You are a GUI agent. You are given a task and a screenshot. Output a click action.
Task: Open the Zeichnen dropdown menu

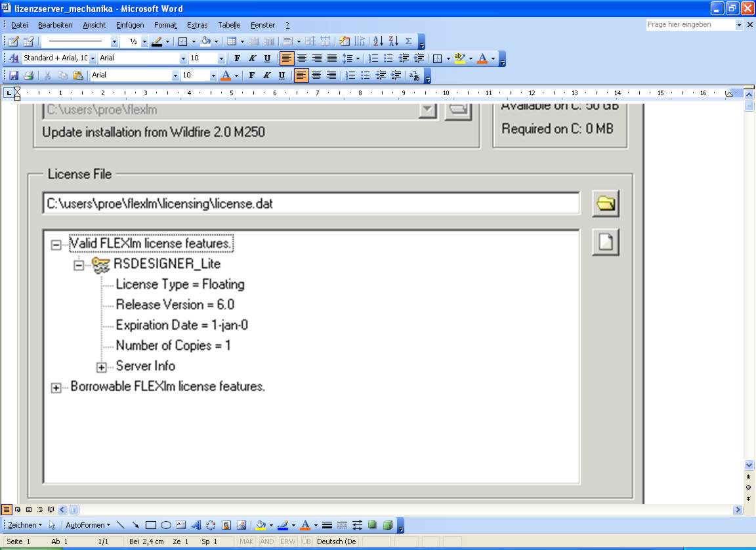click(x=24, y=525)
